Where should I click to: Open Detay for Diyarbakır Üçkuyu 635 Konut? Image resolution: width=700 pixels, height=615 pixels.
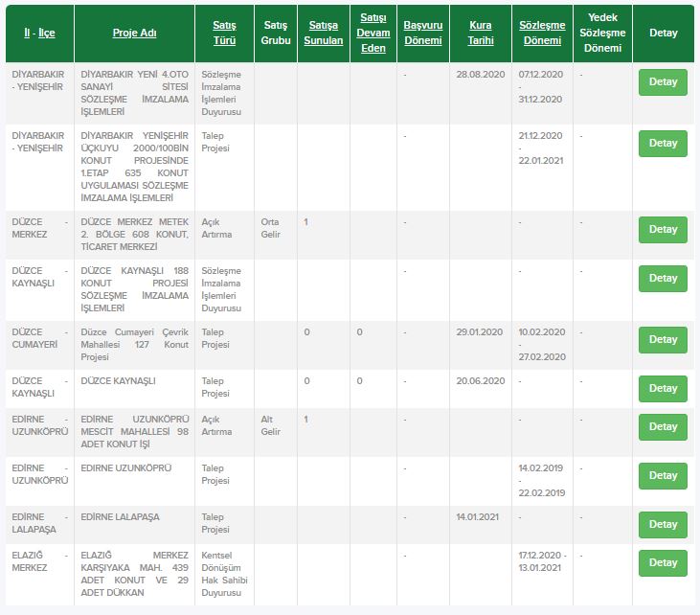pyautogui.click(x=663, y=144)
